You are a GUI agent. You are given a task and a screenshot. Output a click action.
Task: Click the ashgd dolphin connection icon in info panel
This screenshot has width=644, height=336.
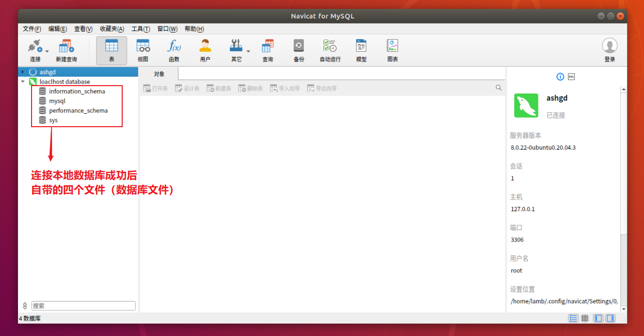[526, 105]
